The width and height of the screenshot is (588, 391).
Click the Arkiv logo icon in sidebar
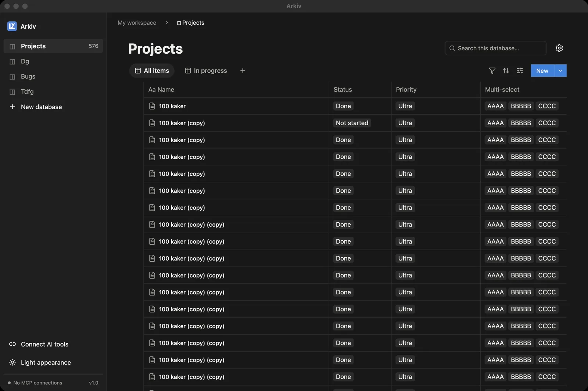pos(12,26)
